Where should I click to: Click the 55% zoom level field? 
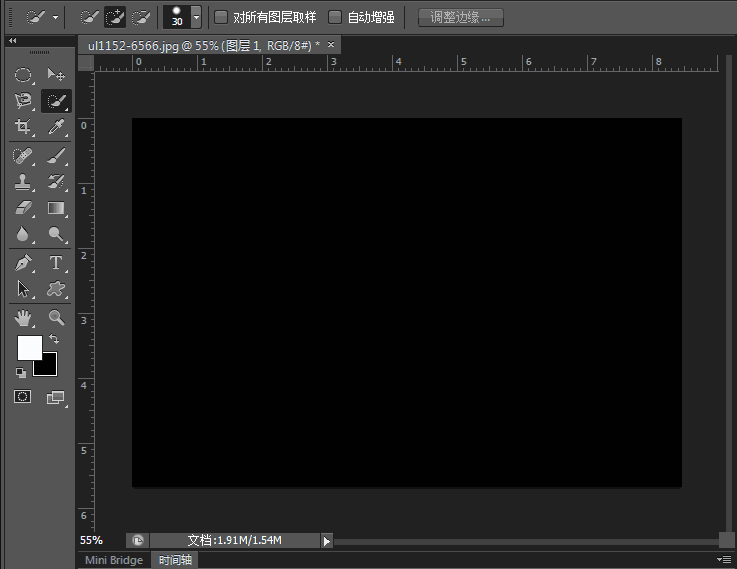pos(91,540)
